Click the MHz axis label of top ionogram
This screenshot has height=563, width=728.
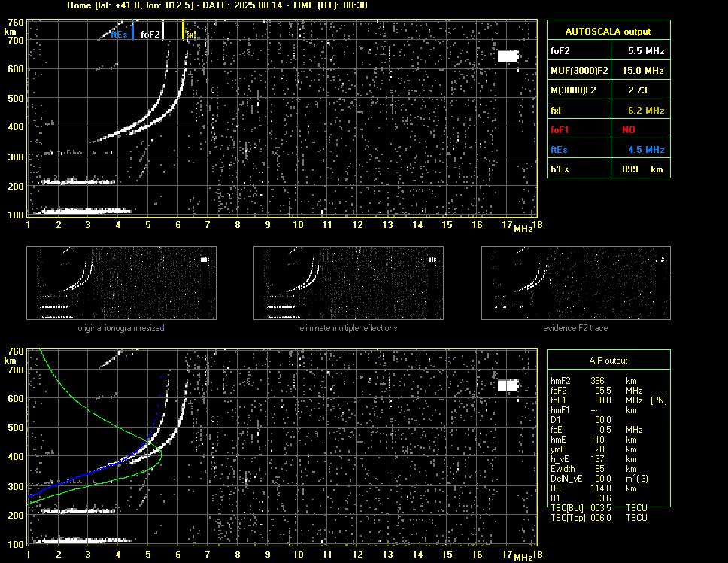click(x=523, y=229)
